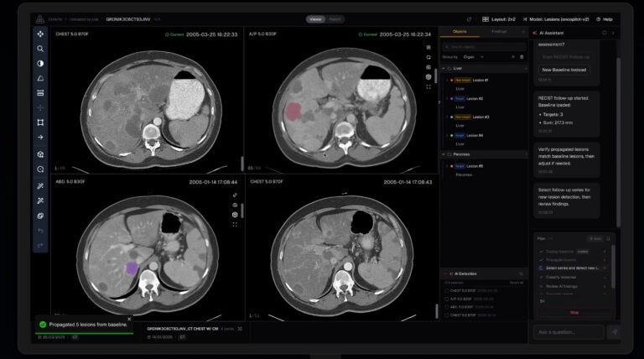Select the zoom magnifier tool

[40, 49]
